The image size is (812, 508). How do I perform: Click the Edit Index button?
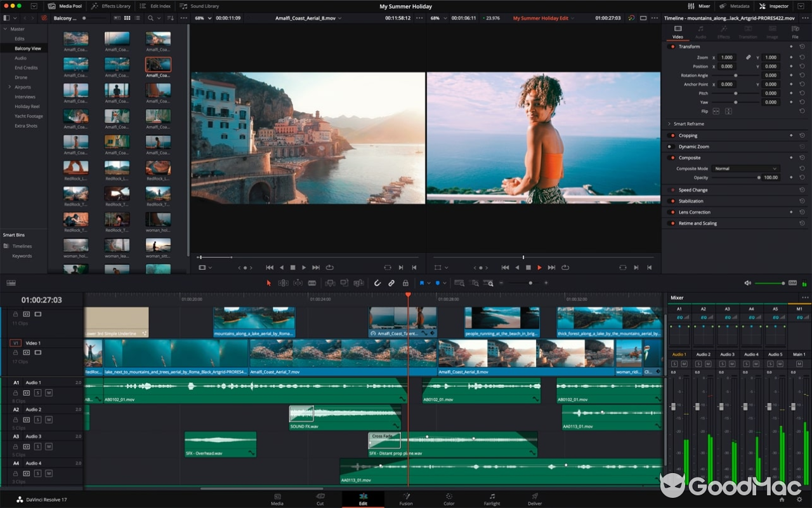(154, 6)
